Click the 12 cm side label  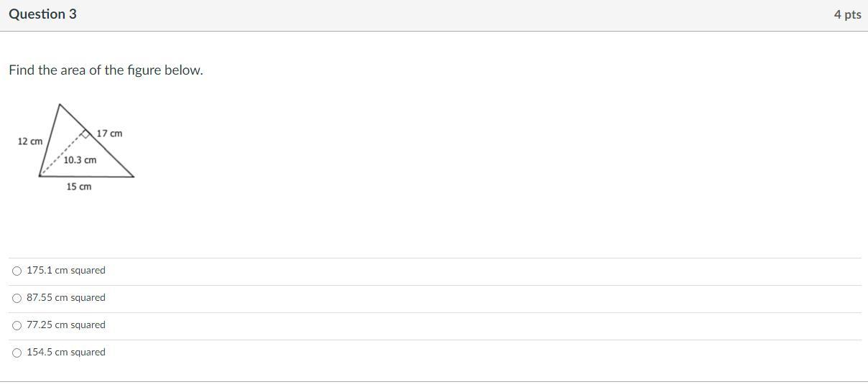(x=29, y=141)
